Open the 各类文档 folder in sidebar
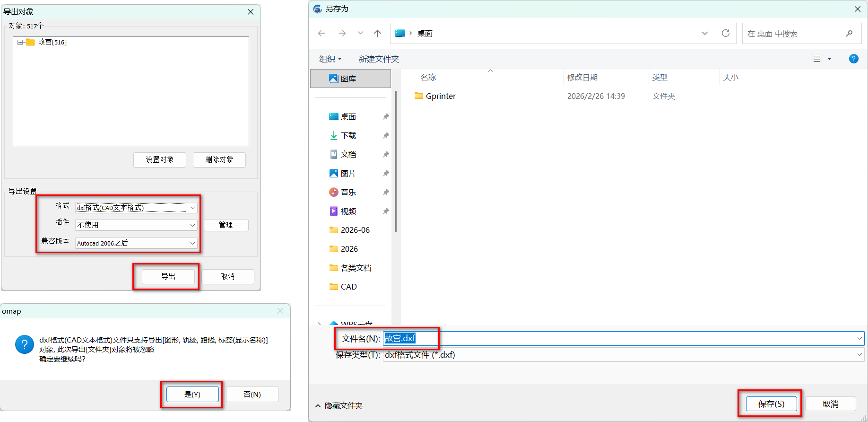This screenshot has height=422, width=868. coord(350,268)
